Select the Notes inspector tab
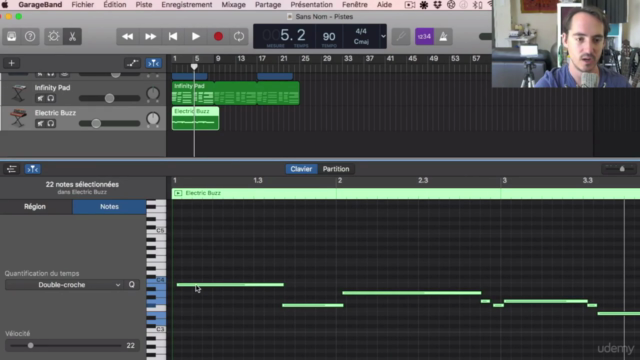Screen dimensions: 640x360 [109, 207]
